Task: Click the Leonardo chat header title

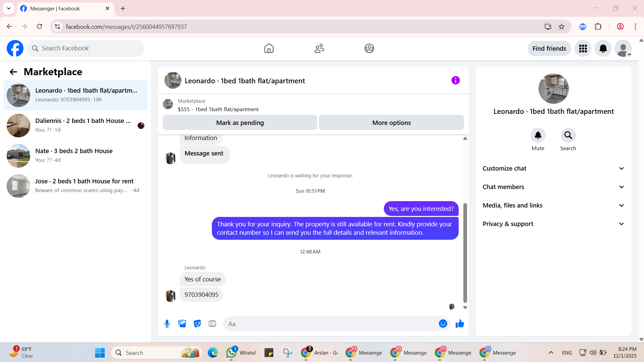Action: coord(245,81)
